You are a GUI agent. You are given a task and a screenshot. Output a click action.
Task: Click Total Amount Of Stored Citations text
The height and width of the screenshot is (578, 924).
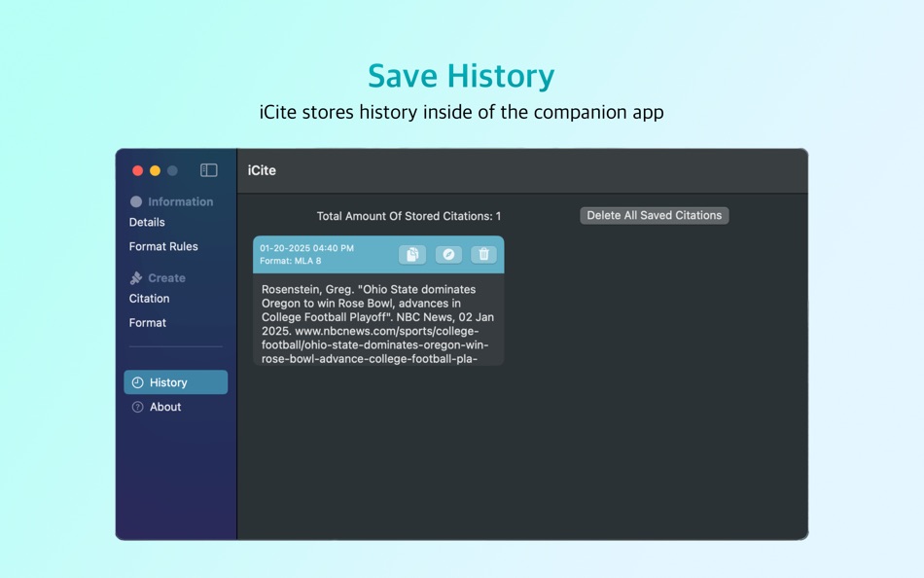pyautogui.click(x=409, y=216)
